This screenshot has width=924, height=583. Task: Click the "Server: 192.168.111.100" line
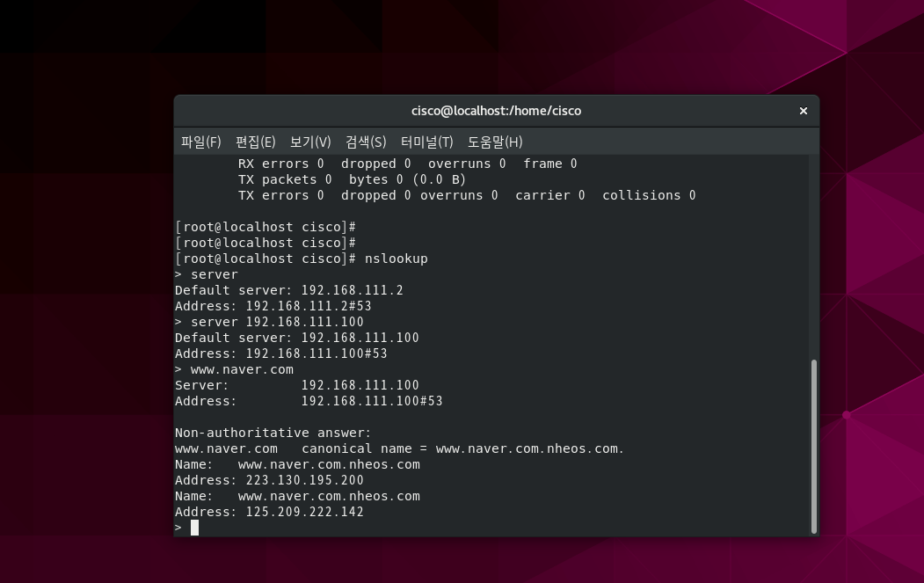296,385
